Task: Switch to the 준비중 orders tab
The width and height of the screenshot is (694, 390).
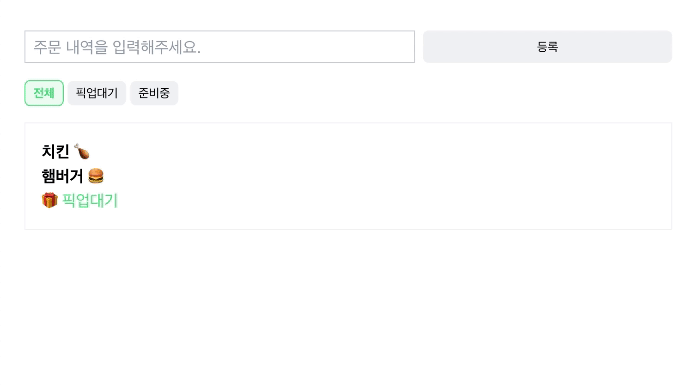Action: point(154,93)
